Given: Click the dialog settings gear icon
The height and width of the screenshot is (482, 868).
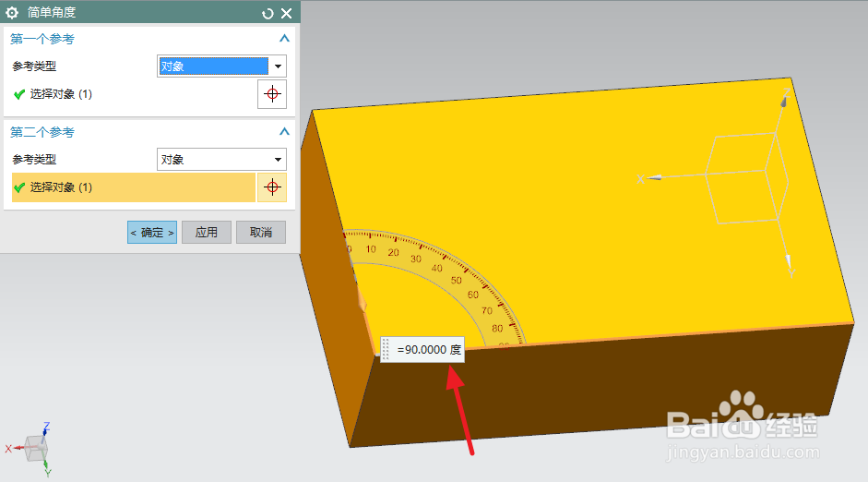Looking at the screenshot, I should point(12,12).
